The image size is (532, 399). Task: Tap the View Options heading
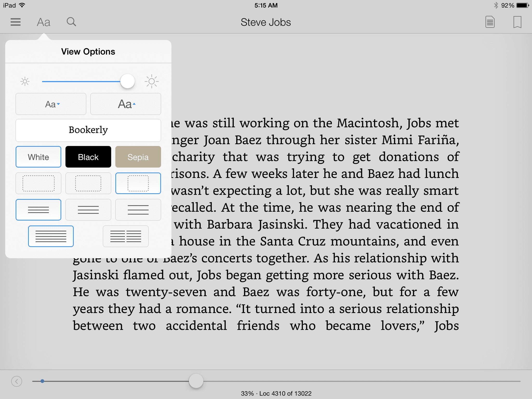[88, 52]
